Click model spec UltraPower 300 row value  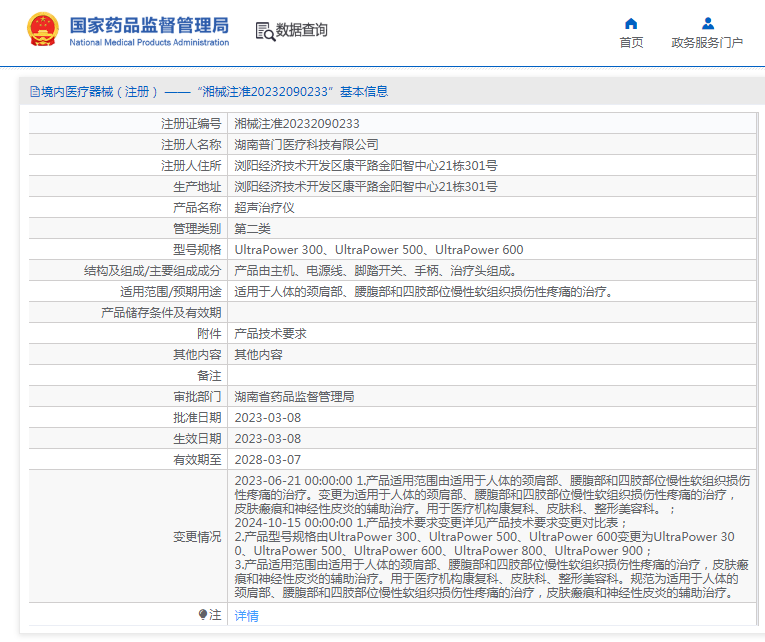[379, 250]
